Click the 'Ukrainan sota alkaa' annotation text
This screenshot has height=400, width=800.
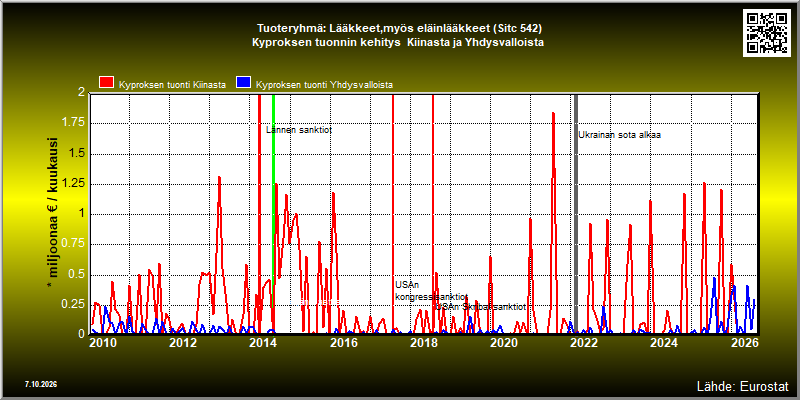pos(619,135)
